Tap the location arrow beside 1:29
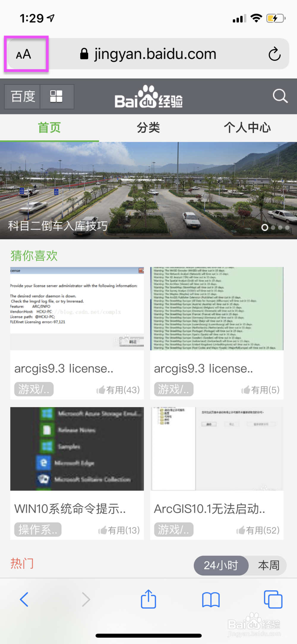Viewport: 297px width, 644px height. (51, 18)
